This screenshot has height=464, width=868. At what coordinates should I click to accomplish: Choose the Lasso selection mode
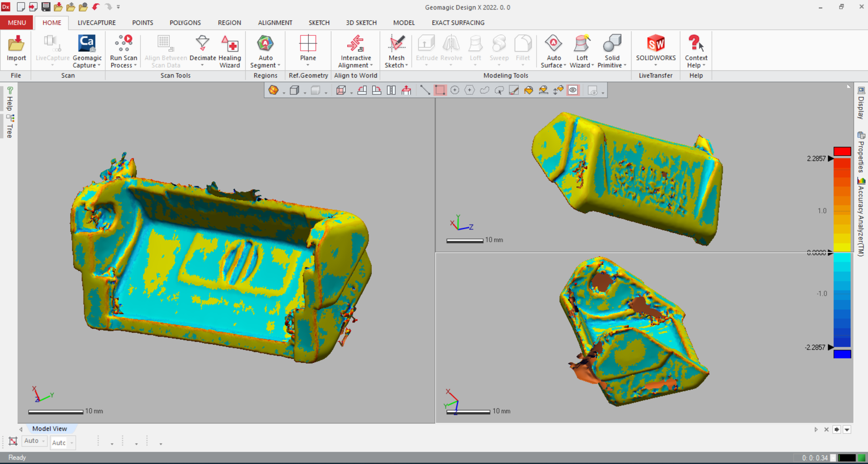[484, 90]
